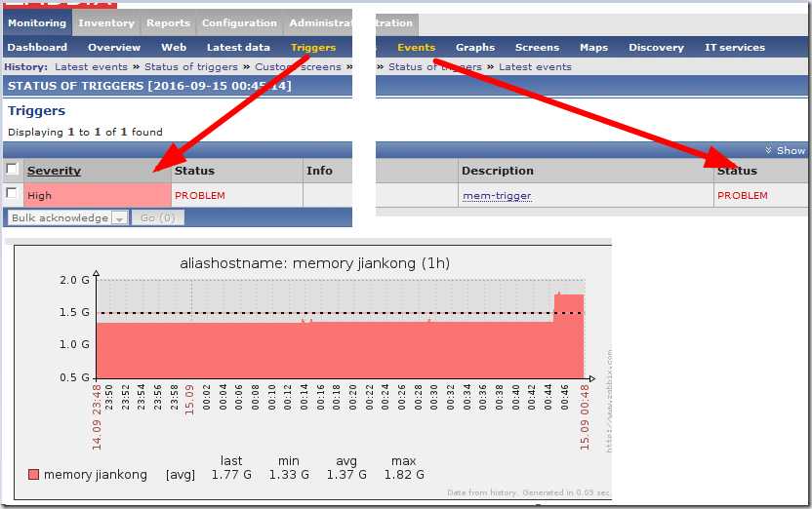Open the Events submenu item

coord(416,47)
